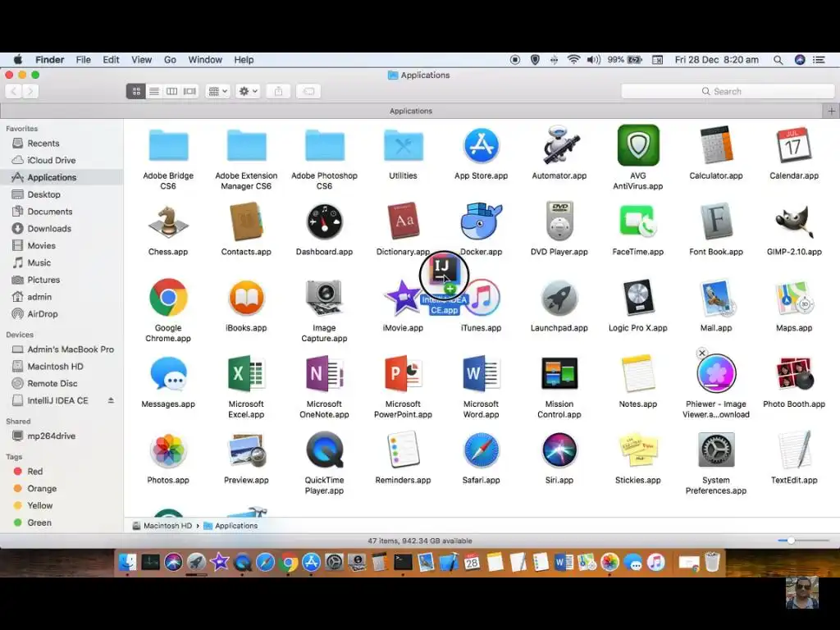Click the System Preferences.app gear icon

coord(716,450)
